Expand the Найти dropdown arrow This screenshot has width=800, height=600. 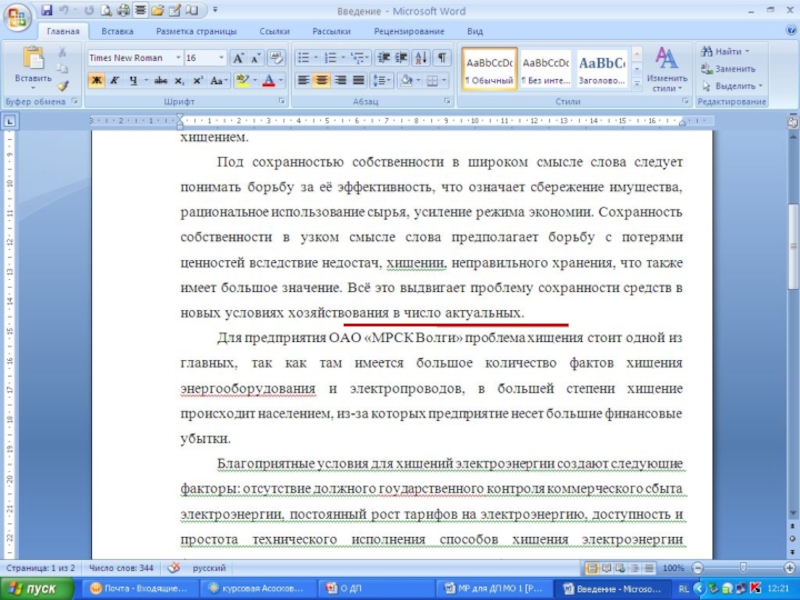pyautogui.click(x=747, y=51)
